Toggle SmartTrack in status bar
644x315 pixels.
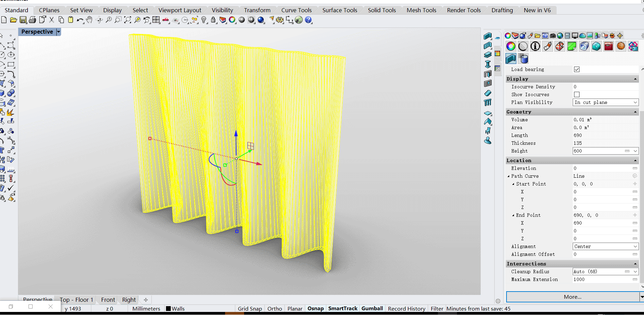click(x=343, y=309)
